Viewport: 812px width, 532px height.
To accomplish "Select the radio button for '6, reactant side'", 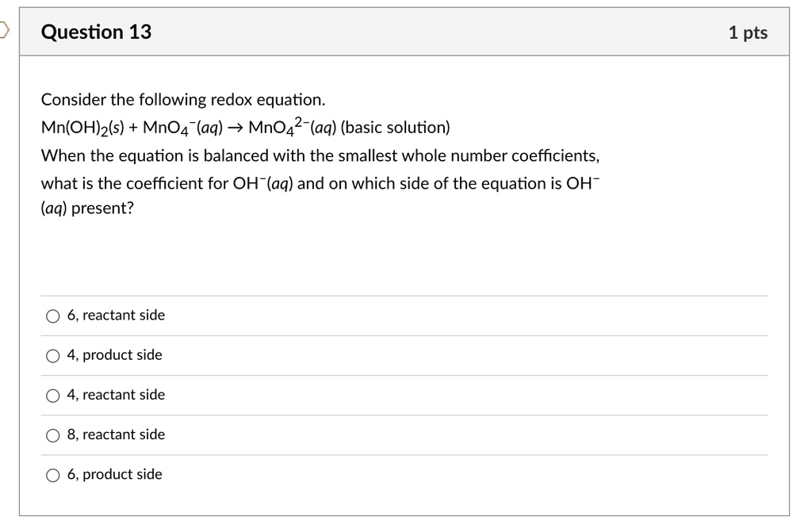I will point(52,315).
